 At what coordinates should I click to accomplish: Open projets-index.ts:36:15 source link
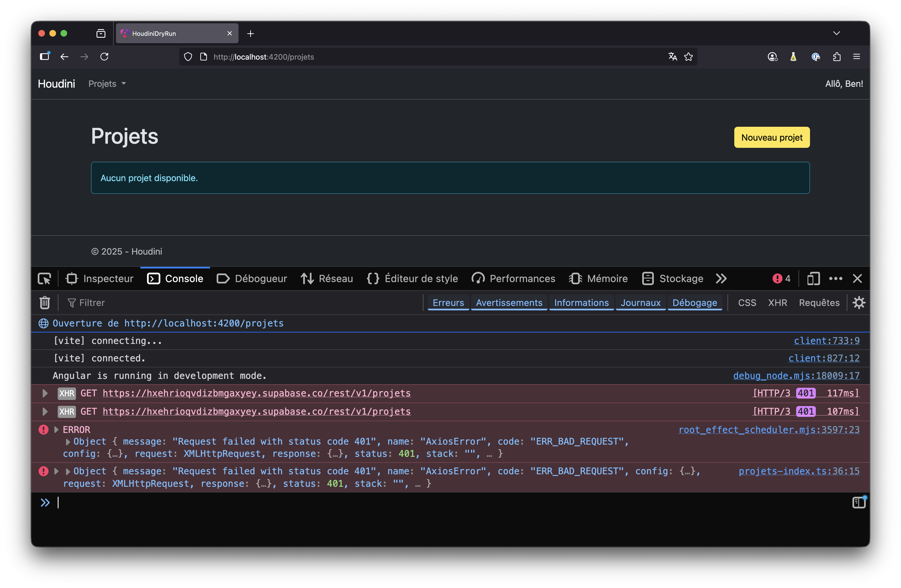pyautogui.click(x=799, y=471)
